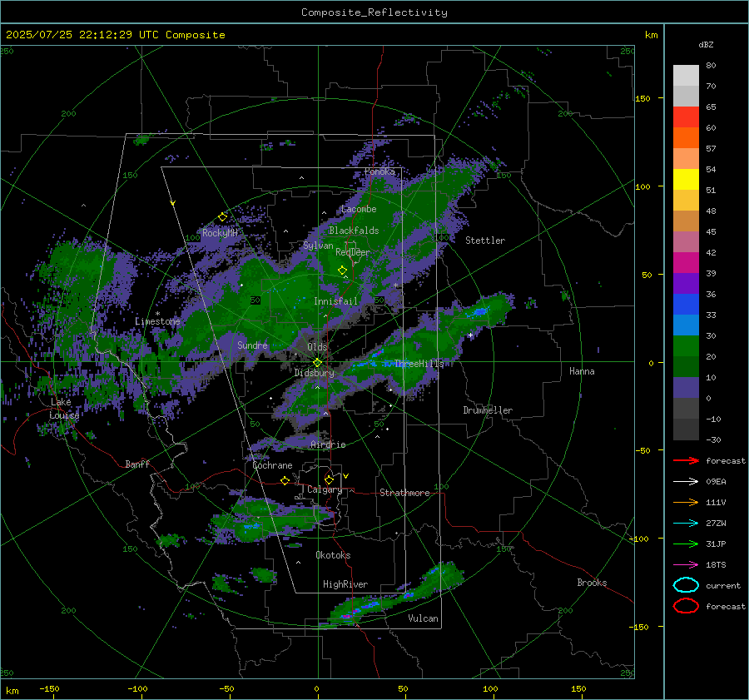Select the Didsbury label
Screen dimensions: 749x700
tap(314, 373)
